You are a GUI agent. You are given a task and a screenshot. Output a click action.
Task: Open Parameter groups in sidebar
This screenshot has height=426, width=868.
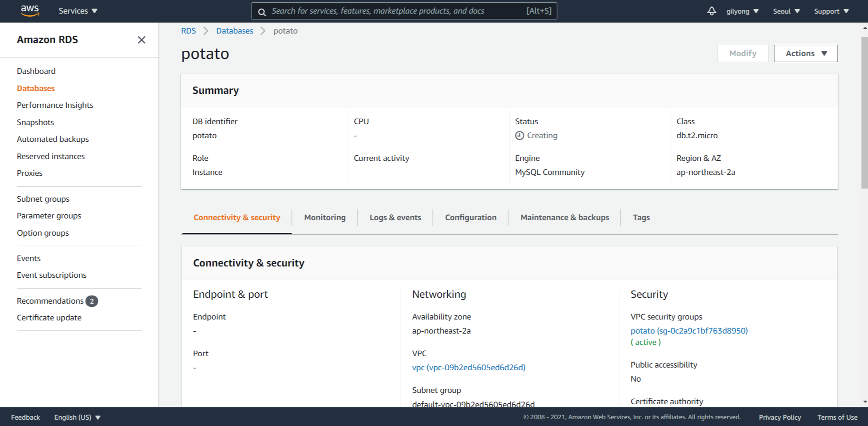click(49, 216)
